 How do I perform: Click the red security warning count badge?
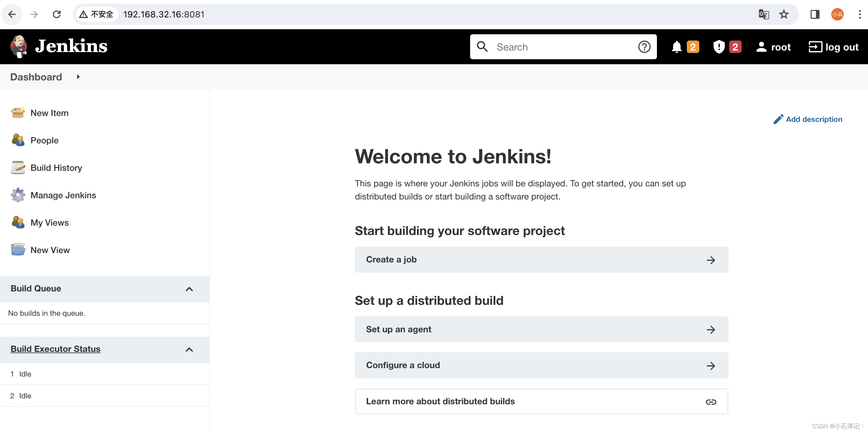click(x=735, y=47)
